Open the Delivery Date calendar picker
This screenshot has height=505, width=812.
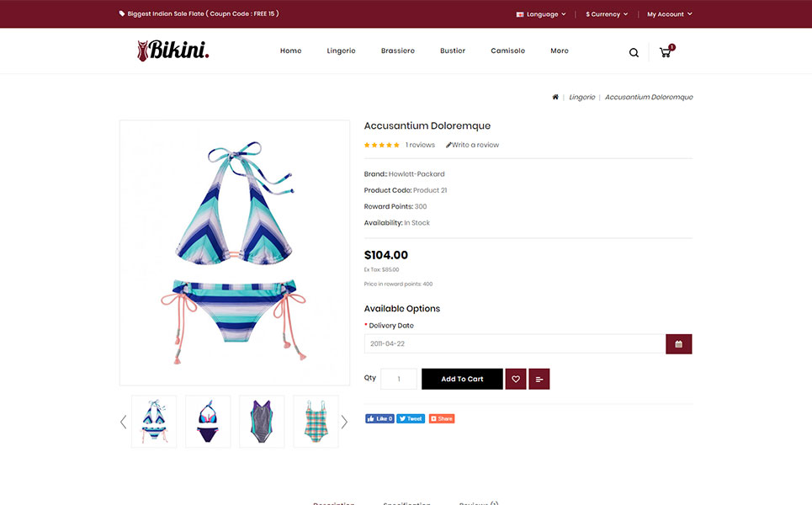[678, 344]
